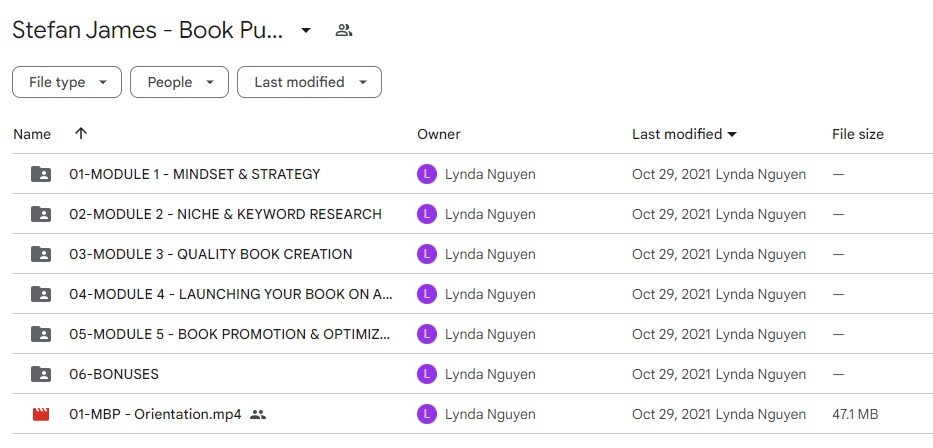Click the 47.1 MB file size
This screenshot has width=933, height=448.
(855, 414)
